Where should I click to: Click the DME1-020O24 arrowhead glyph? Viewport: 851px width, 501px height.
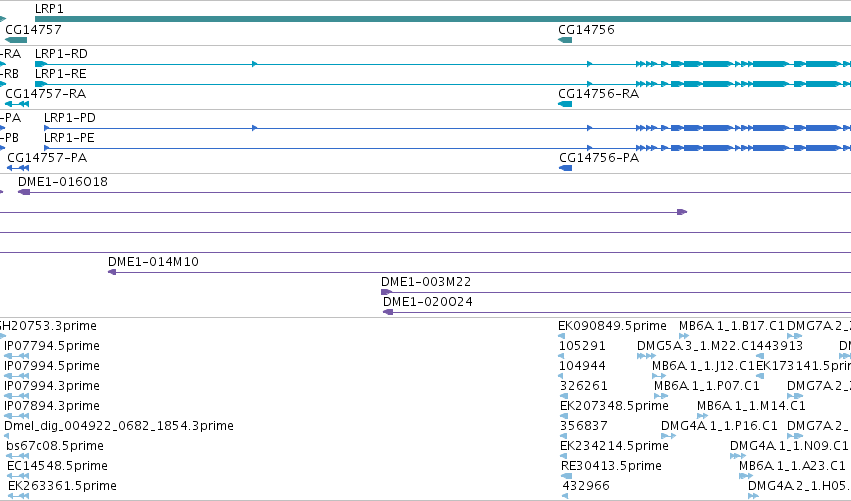tap(388, 312)
